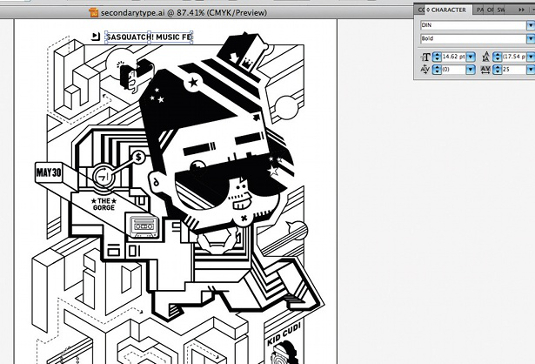This screenshot has height=364, width=535.
Task: Click the tracking AV icon
Action: (x=486, y=70)
